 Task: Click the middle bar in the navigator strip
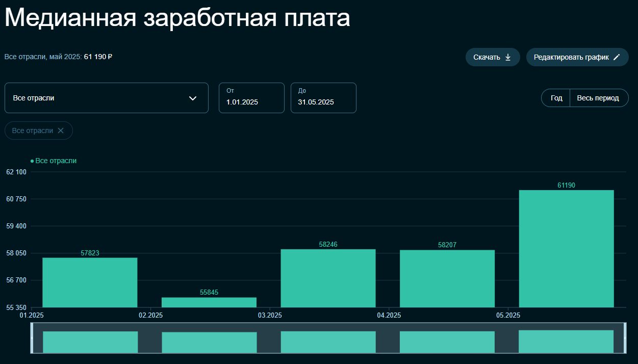[328, 342]
